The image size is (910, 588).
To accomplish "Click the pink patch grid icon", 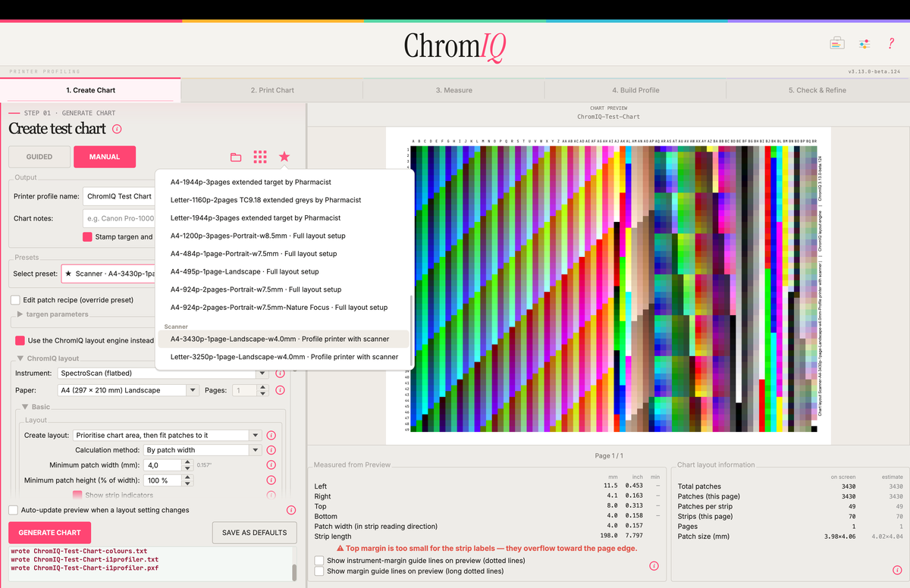I will (x=260, y=157).
